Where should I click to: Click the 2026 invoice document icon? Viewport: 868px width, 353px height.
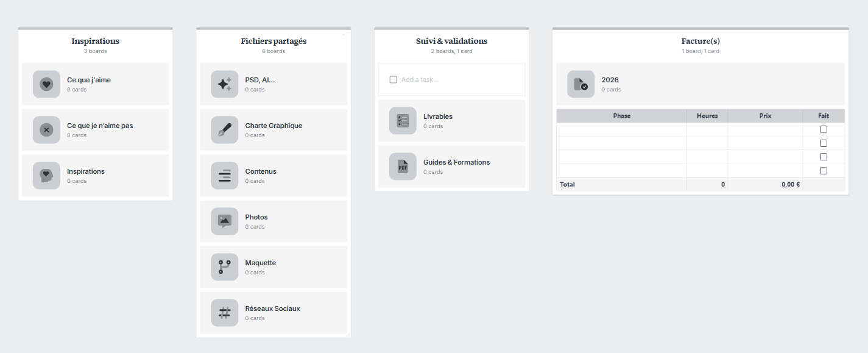pyautogui.click(x=580, y=84)
